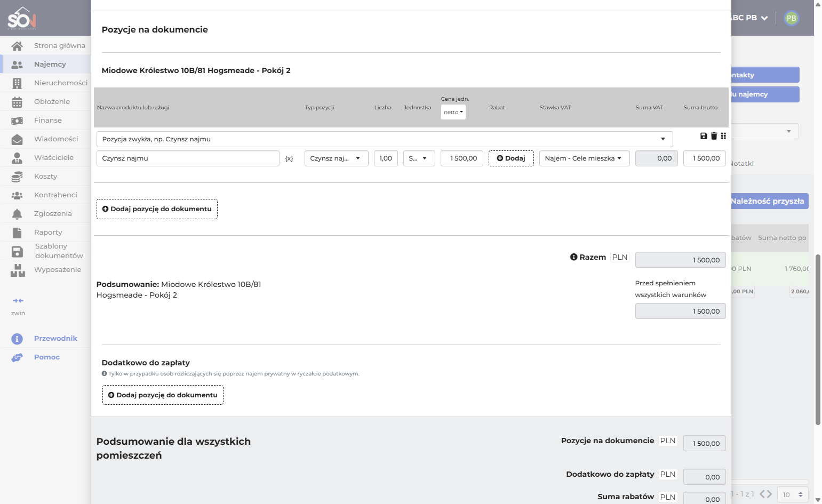Click the Wyposażenie boxes icon
Viewport: 822px width, 504px height.
[18, 270]
